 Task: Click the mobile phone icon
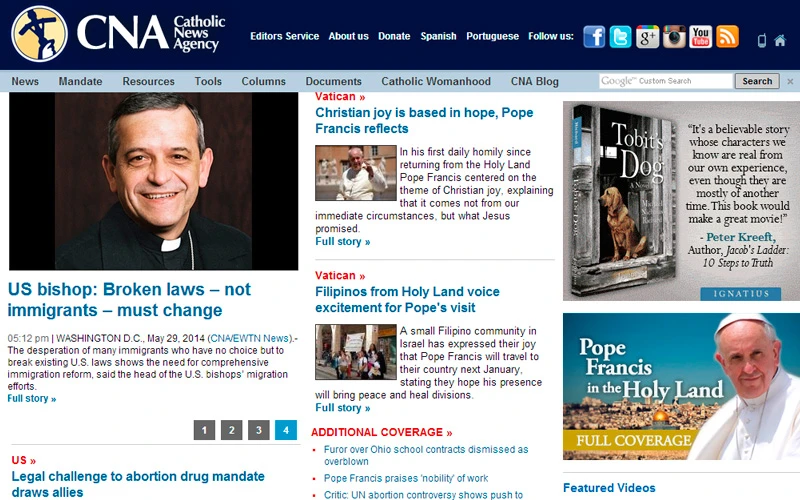(762, 41)
